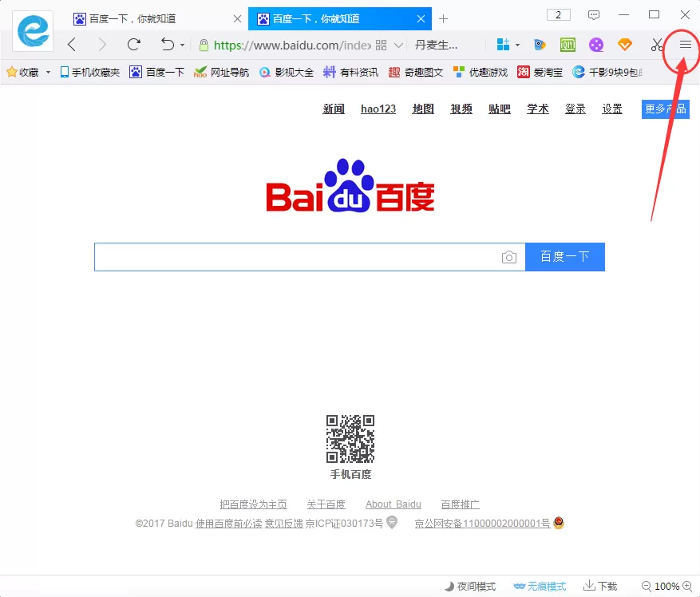Image resolution: width=700 pixels, height=597 pixels.
Task: Click the forward navigation arrow
Action: [x=102, y=45]
